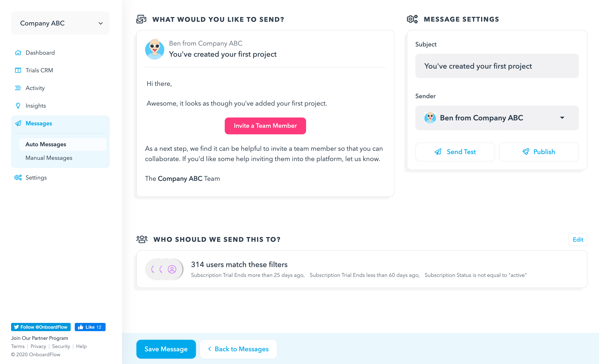Click the Dashboard home icon

18,53
